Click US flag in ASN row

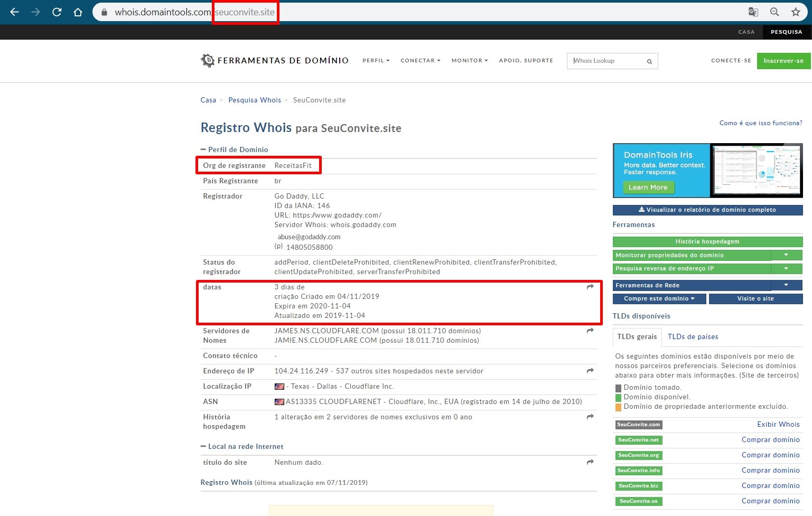click(x=279, y=402)
